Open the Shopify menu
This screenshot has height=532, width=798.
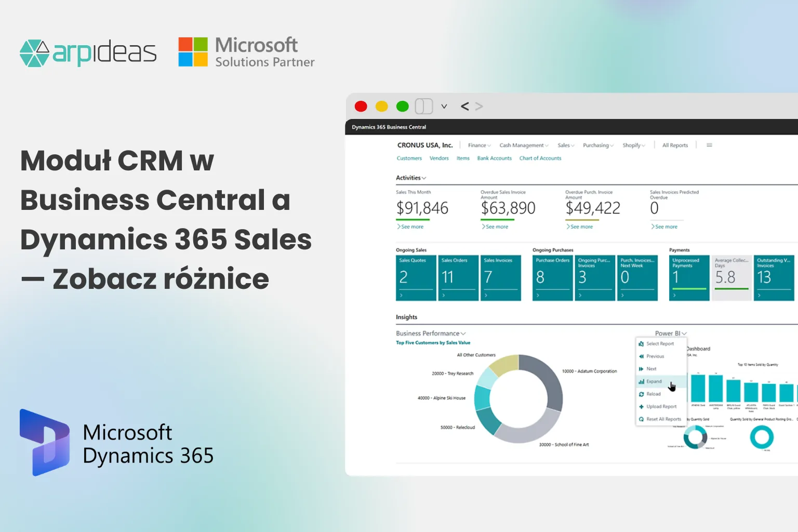pyautogui.click(x=634, y=145)
